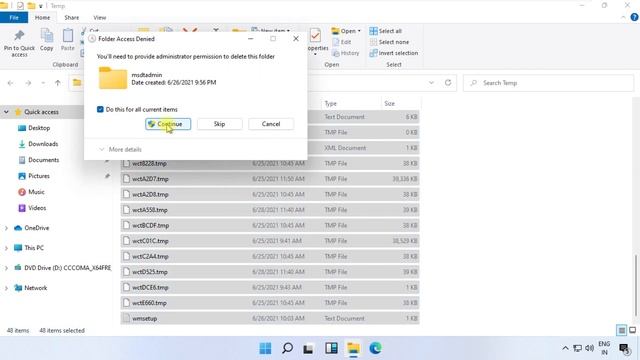Click the Refresh button
The height and width of the screenshot is (360, 640).
448,83
